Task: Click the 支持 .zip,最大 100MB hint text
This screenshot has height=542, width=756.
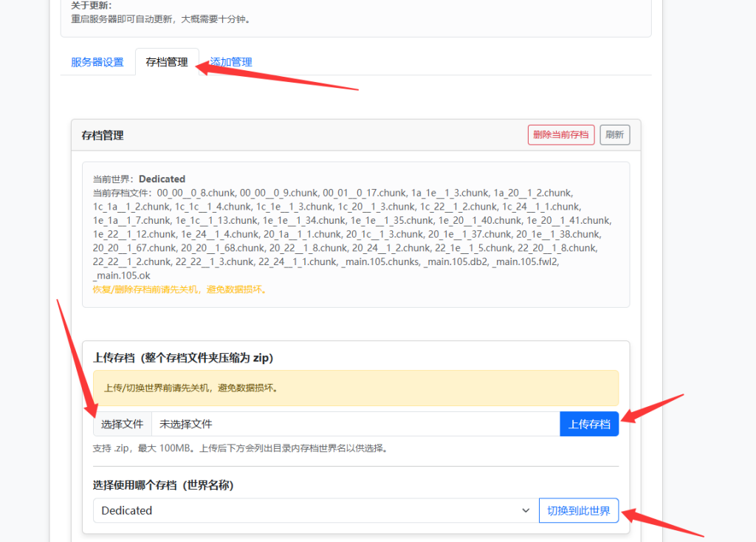Action: coord(241,448)
